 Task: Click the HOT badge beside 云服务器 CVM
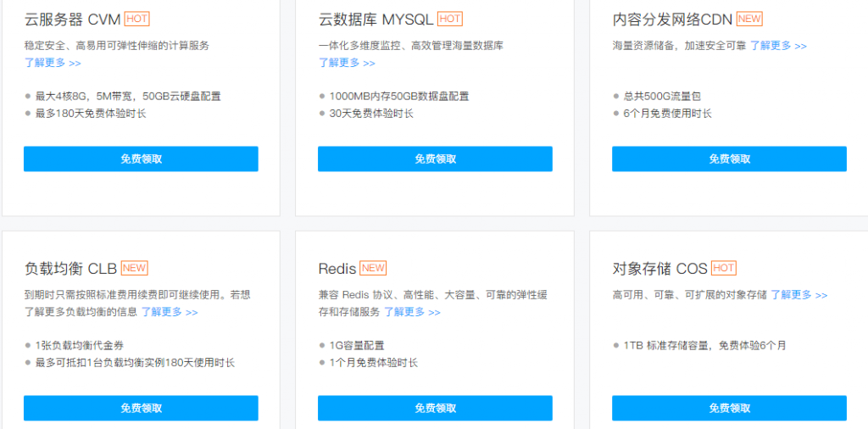pos(136,19)
